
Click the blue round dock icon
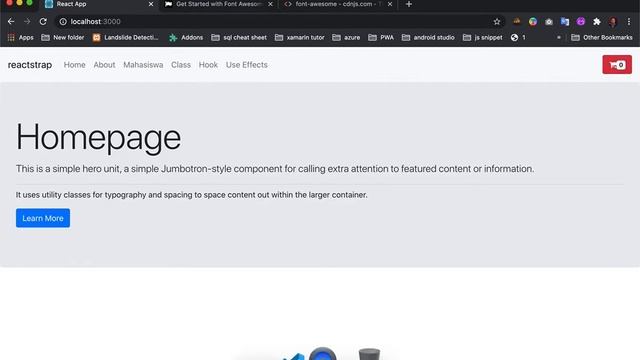click(322, 353)
